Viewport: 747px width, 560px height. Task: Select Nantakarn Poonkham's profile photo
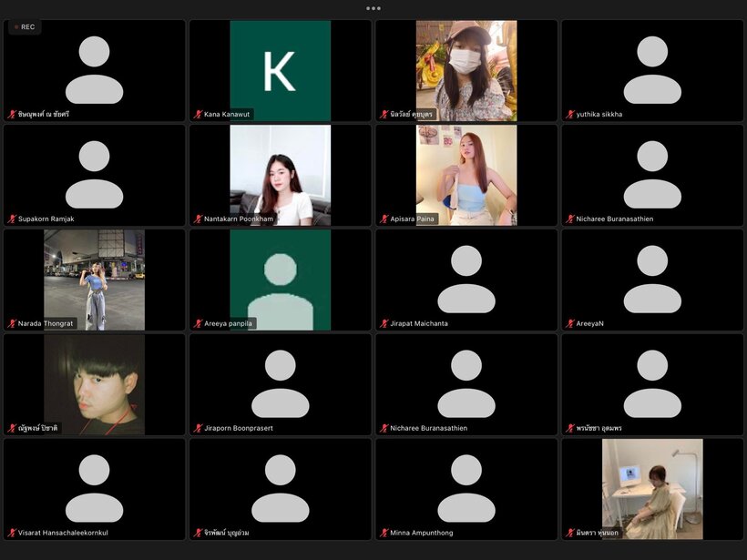tap(281, 175)
